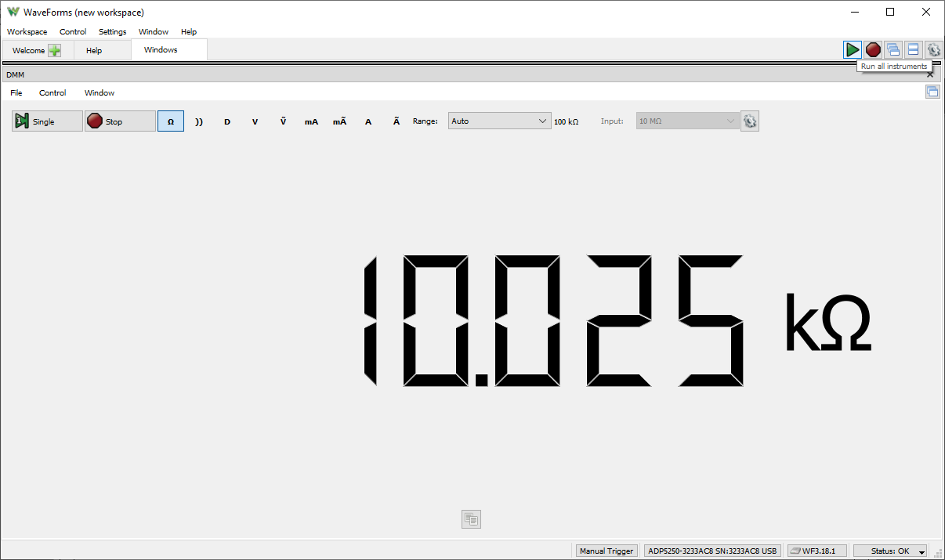Image resolution: width=945 pixels, height=560 pixels.
Task: Select resistance (Ω) measurement mode
Action: [171, 121]
